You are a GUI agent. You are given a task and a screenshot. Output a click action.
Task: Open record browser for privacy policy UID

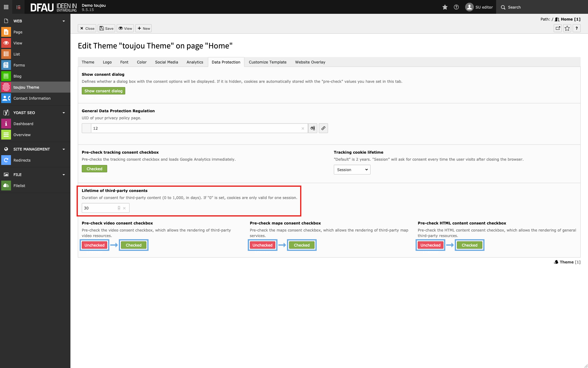pyautogui.click(x=312, y=128)
